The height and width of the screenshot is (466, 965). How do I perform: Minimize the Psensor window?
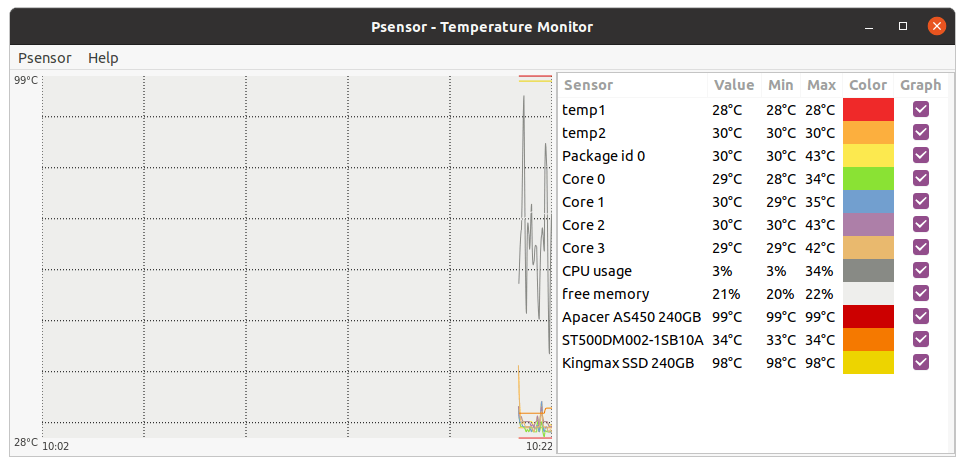click(x=869, y=26)
